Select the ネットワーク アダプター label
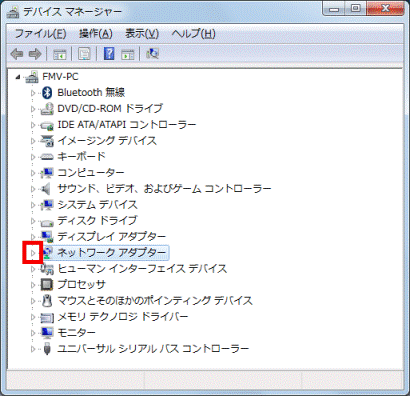The image size is (410, 396). 111,253
